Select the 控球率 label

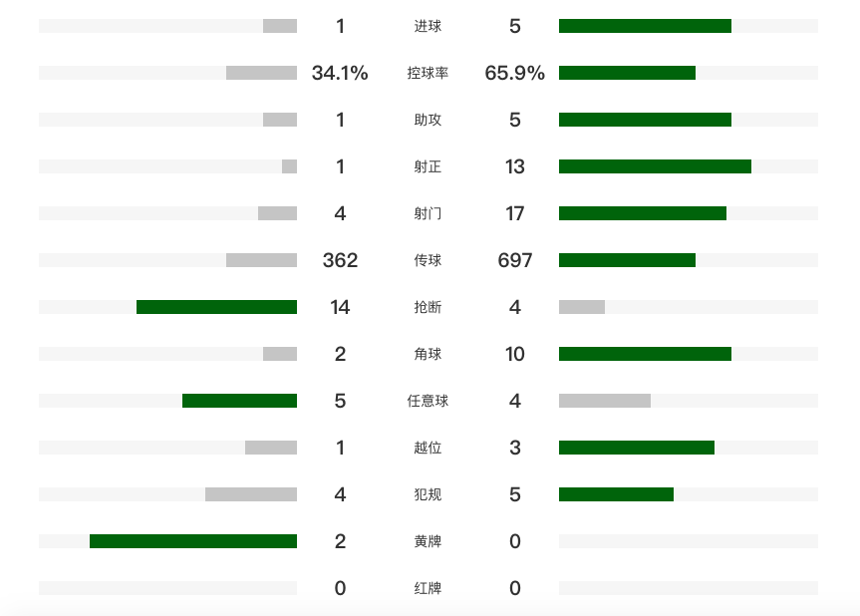(x=428, y=73)
